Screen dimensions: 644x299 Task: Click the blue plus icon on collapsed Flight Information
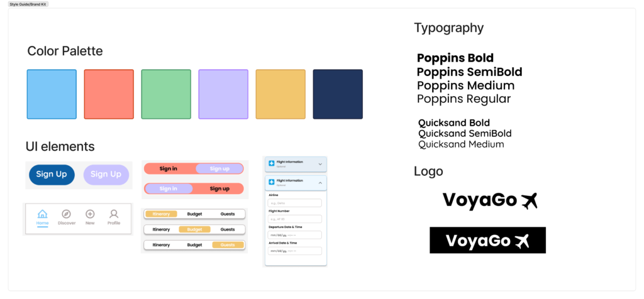(x=272, y=164)
